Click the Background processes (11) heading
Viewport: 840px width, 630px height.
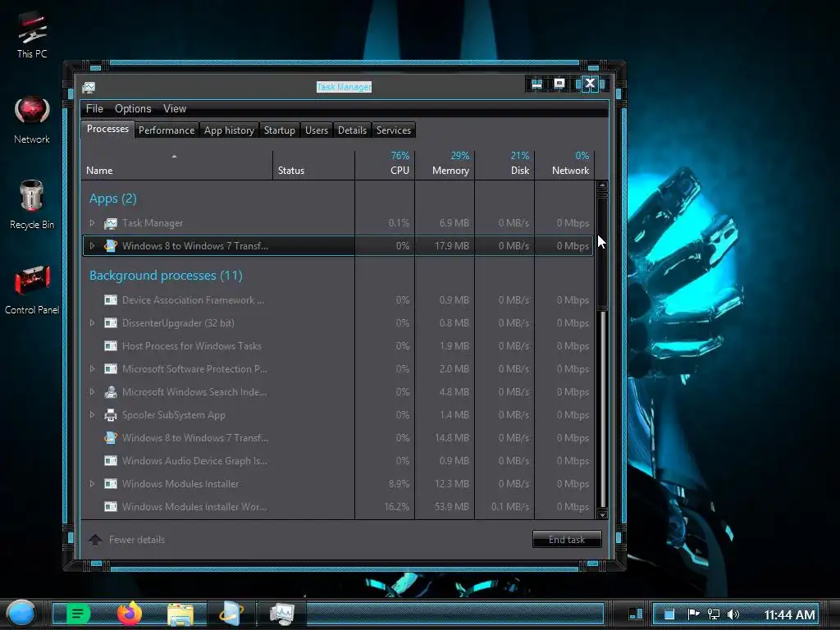(166, 276)
